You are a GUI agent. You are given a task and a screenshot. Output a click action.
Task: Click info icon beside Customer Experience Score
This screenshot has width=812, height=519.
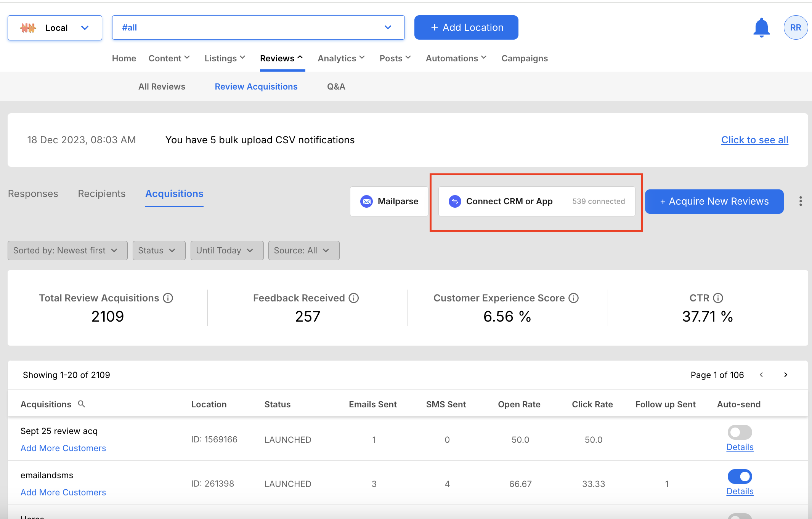[x=573, y=298]
